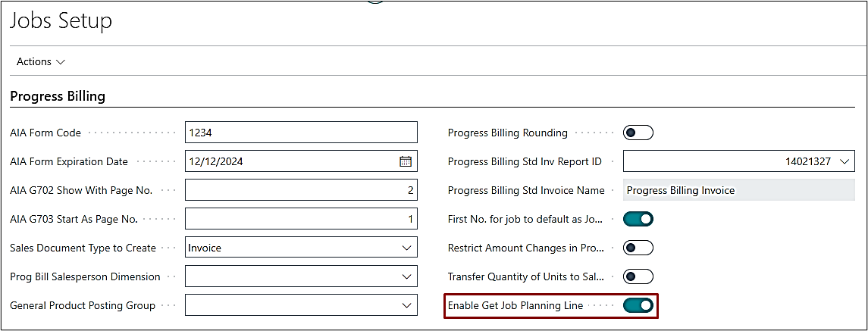
Task: Open Progress Billing Std Inv Report ID dropdown
Action: click(845, 161)
